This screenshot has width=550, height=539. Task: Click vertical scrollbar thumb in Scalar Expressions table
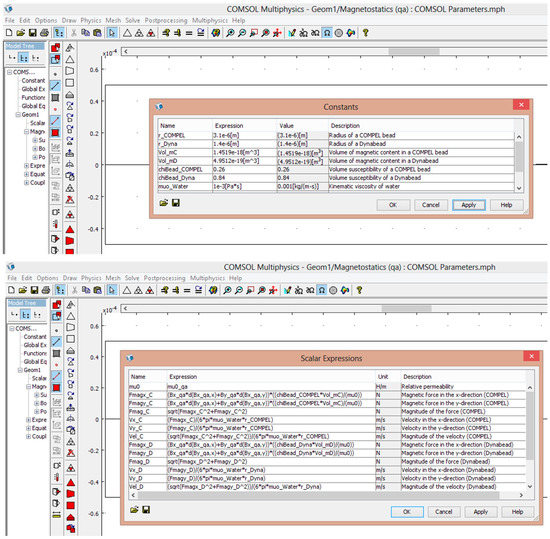530,425
